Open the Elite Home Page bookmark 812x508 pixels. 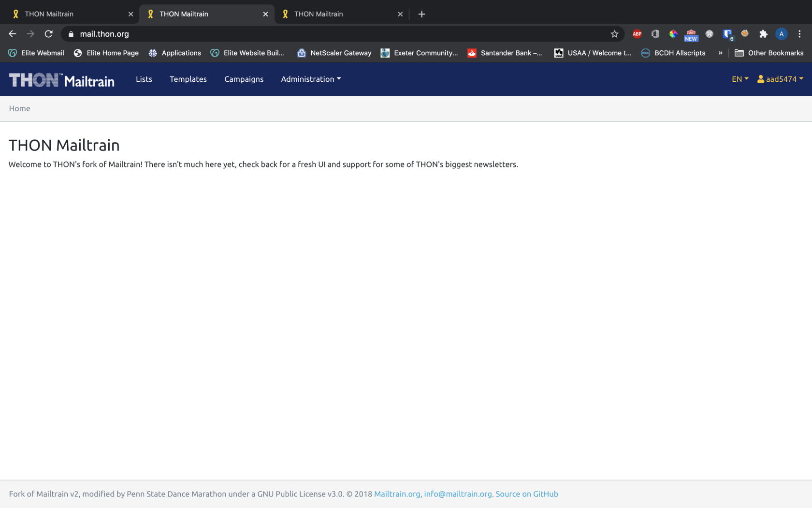coord(106,53)
